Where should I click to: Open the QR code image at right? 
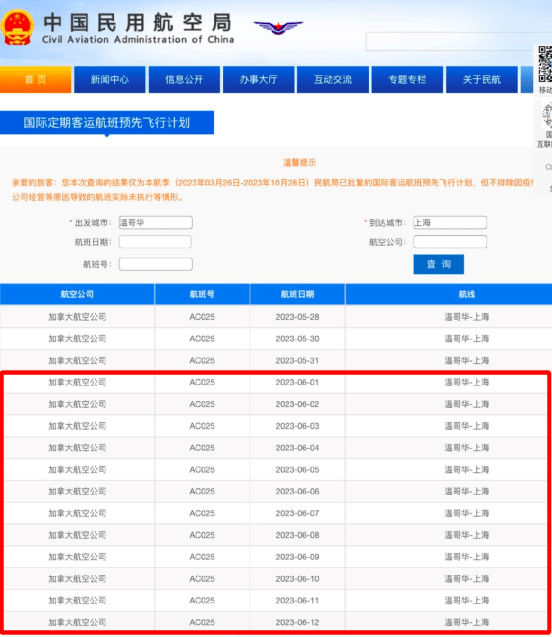tap(545, 64)
